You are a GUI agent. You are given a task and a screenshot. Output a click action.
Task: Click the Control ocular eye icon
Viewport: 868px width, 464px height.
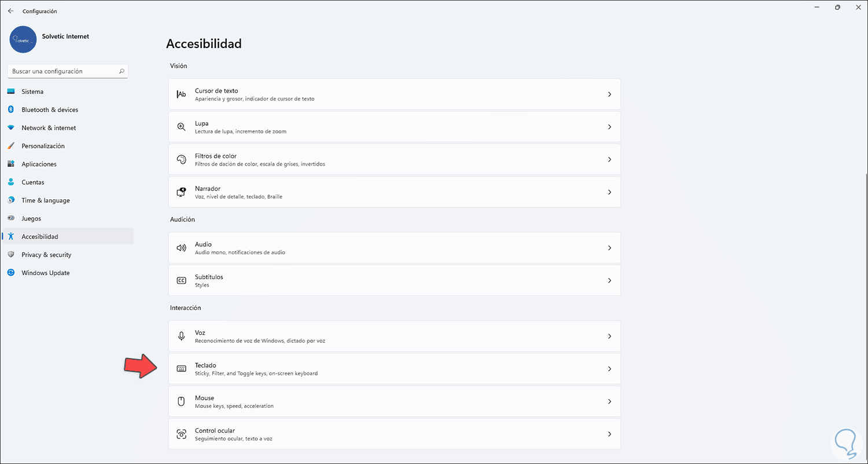click(181, 434)
